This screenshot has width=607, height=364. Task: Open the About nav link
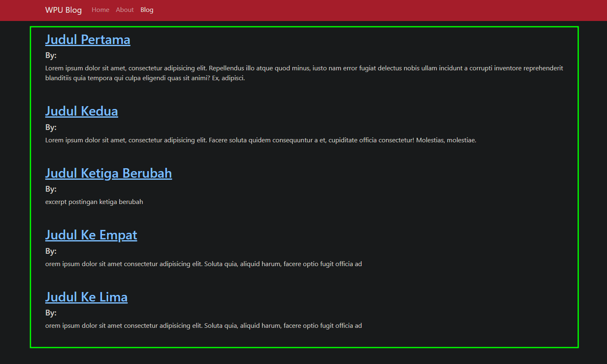click(125, 10)
